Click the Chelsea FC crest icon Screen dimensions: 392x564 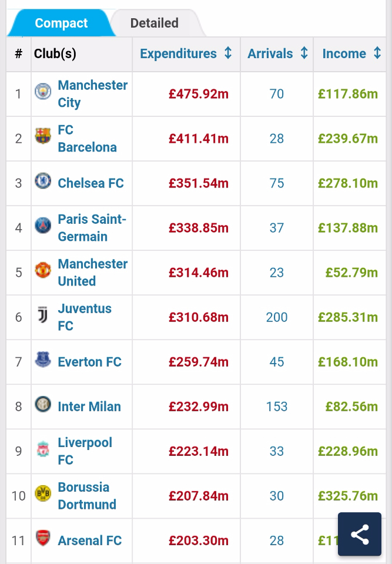click(x=43, y=182)
